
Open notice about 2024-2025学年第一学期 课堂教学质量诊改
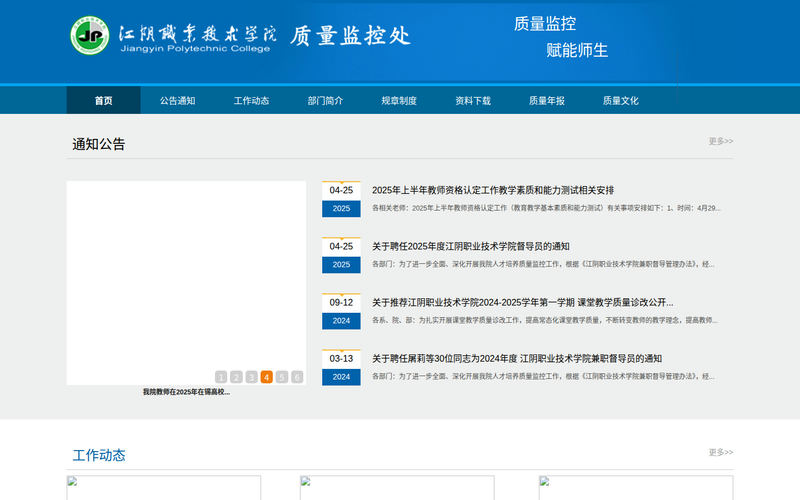(522, 303)
